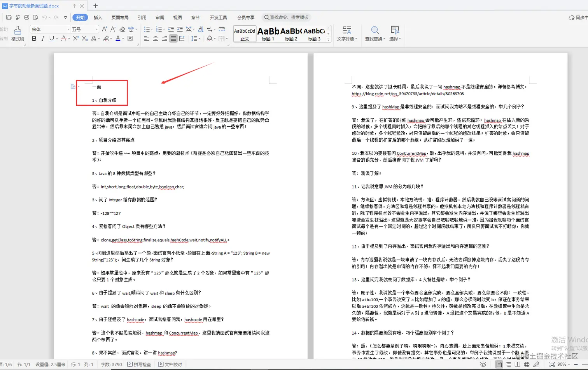Toggle Superscript X² formatting
The width and height of the screenshot is (588, 370).
click(x=76, y=38)
